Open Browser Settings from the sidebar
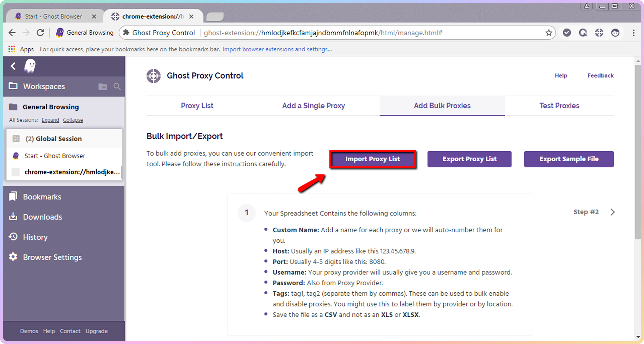 coord(52,257)
